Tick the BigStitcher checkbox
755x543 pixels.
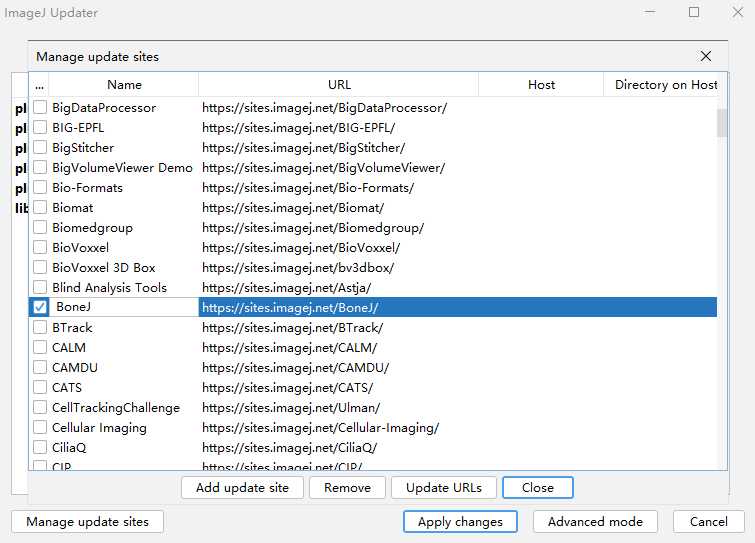pyautogui.click(x=40, y=147)
